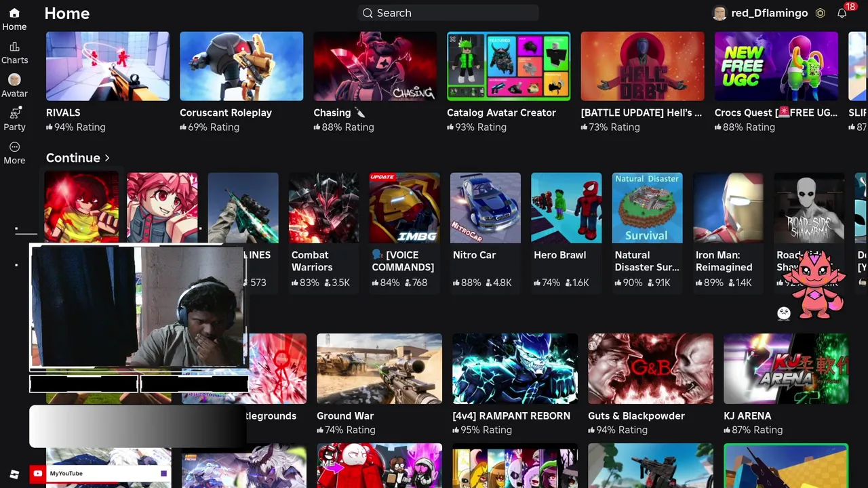Open the Charts sidebar icon
Screen dimensions: 868x488
click(14, 47)
